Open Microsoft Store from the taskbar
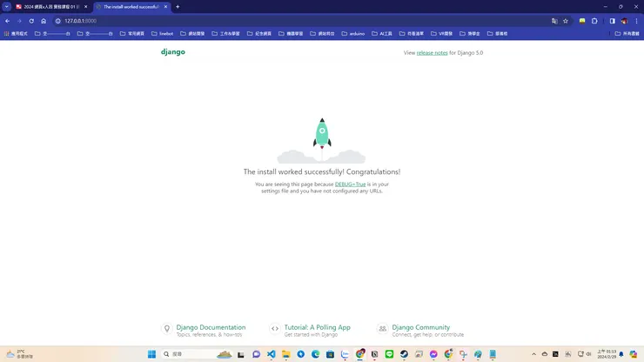 point(330,354)
